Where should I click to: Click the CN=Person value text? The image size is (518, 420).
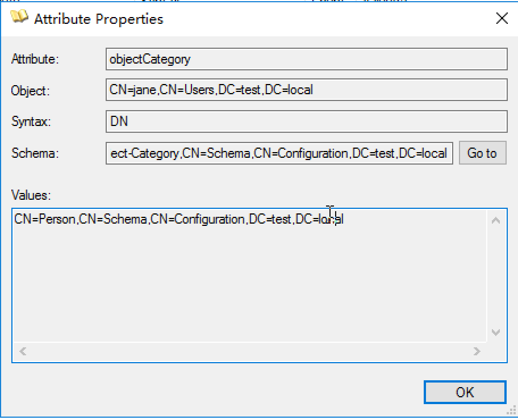pyautogui.click(x=47, y=220)
